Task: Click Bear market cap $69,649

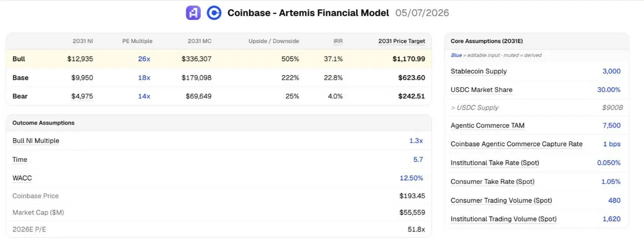Action: coord(199,96)
